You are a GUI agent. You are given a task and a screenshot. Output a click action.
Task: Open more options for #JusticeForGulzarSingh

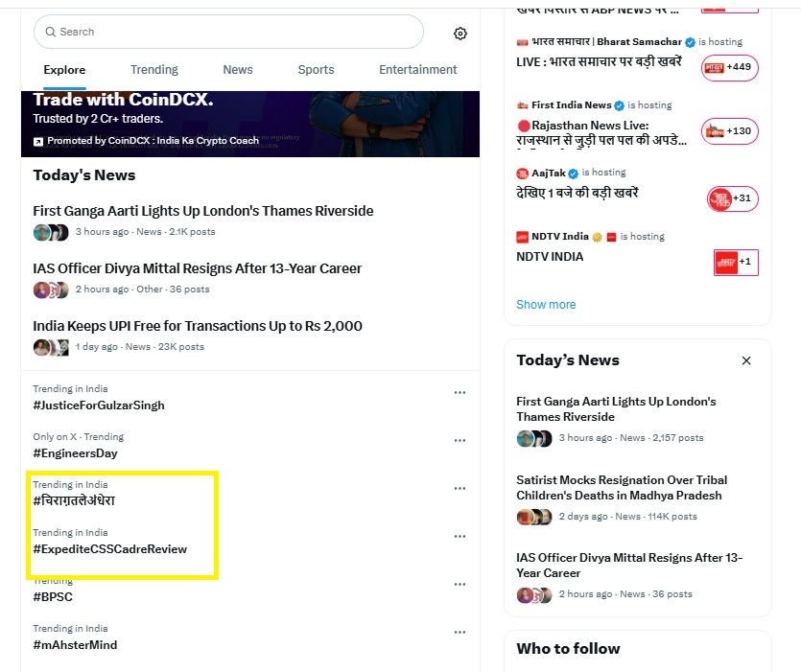pos(459,392)
